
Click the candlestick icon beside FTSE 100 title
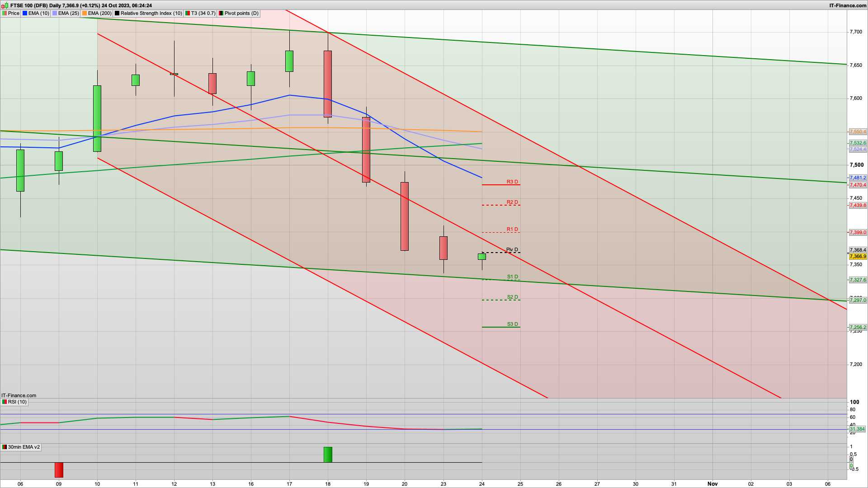click(5, 5)
